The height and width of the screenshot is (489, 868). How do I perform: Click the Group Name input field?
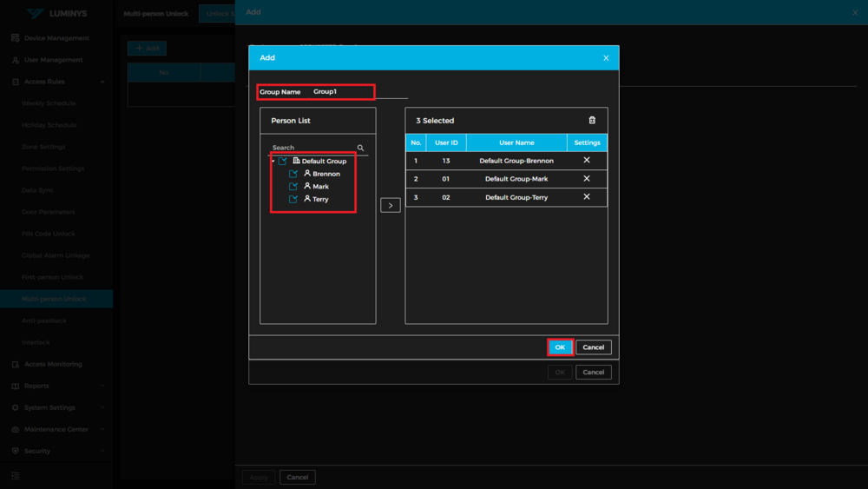pyautogui.click(x=358, y=92)
